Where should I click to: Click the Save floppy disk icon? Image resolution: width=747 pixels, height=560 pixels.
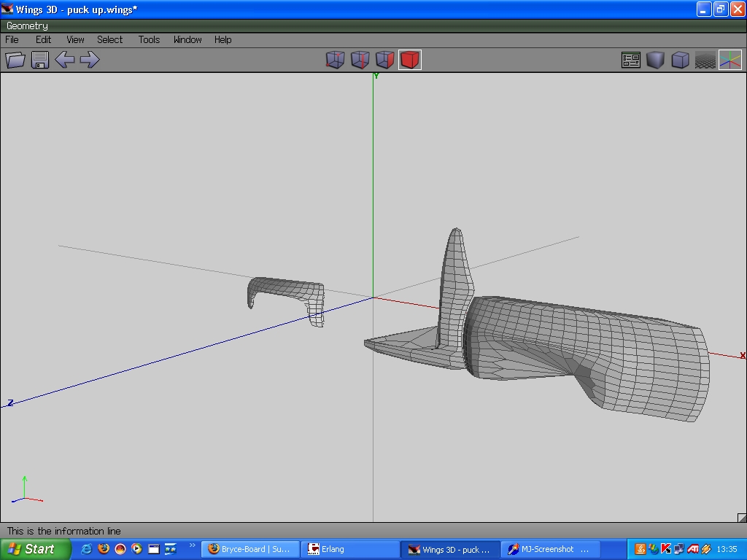point(40,60)
